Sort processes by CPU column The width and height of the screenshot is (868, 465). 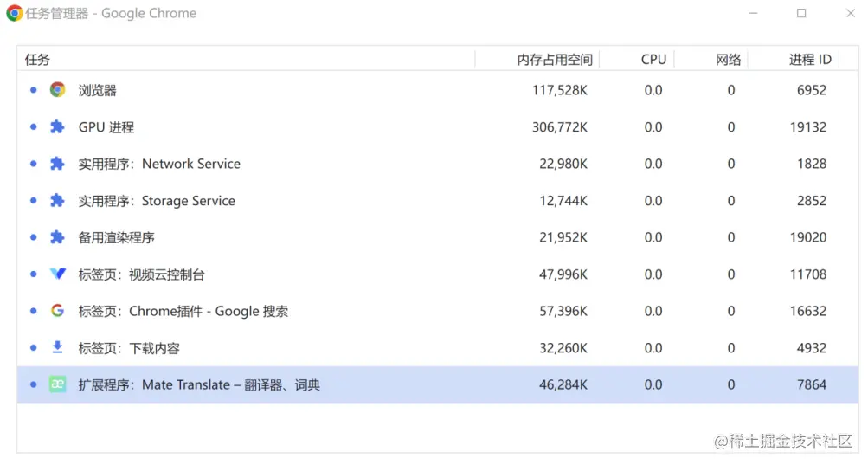[653, 60]
